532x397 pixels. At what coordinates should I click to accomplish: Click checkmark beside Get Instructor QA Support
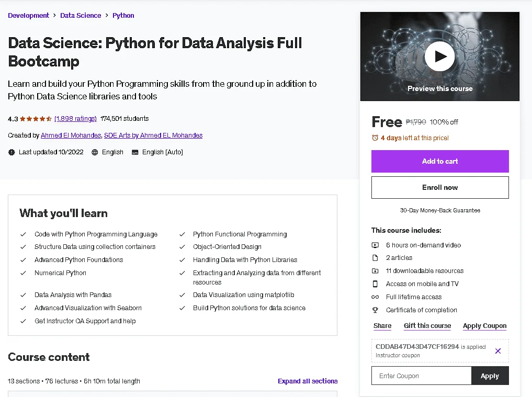tap(23, 321)
